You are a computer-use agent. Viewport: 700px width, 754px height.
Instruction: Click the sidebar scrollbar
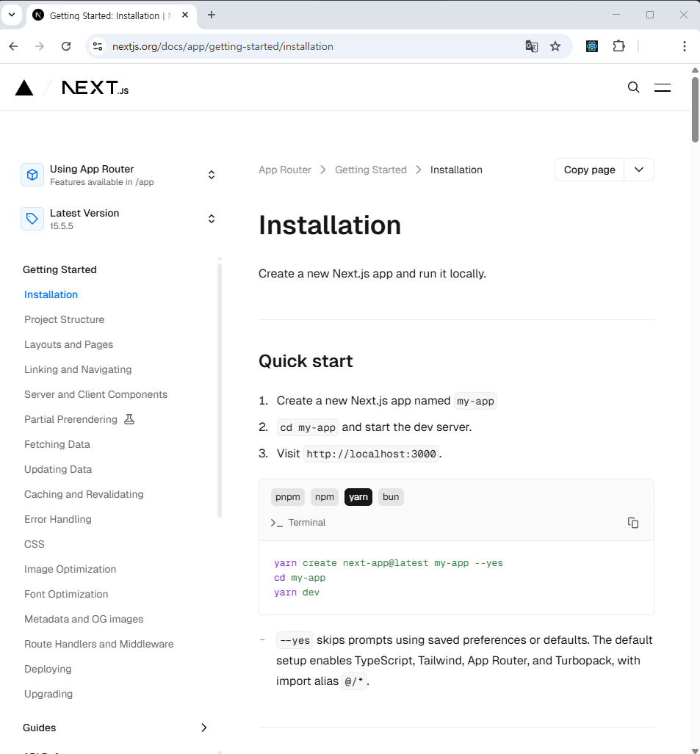point(220,391)
